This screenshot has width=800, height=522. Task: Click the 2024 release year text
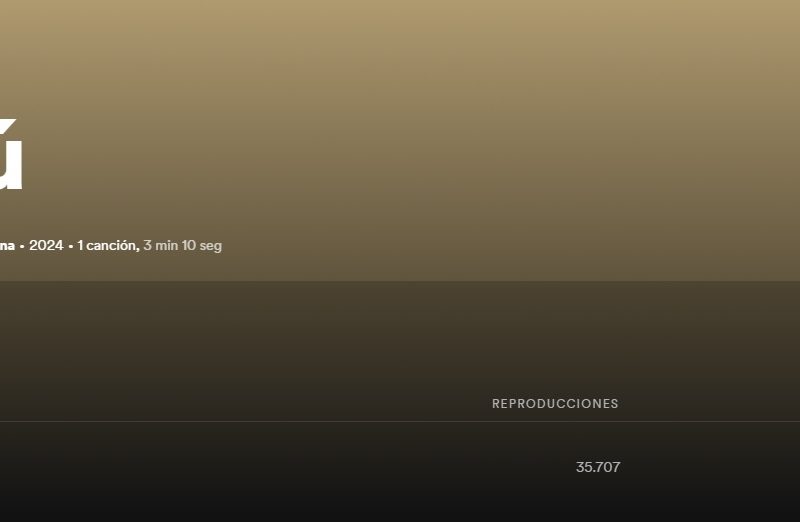[46, 245]
